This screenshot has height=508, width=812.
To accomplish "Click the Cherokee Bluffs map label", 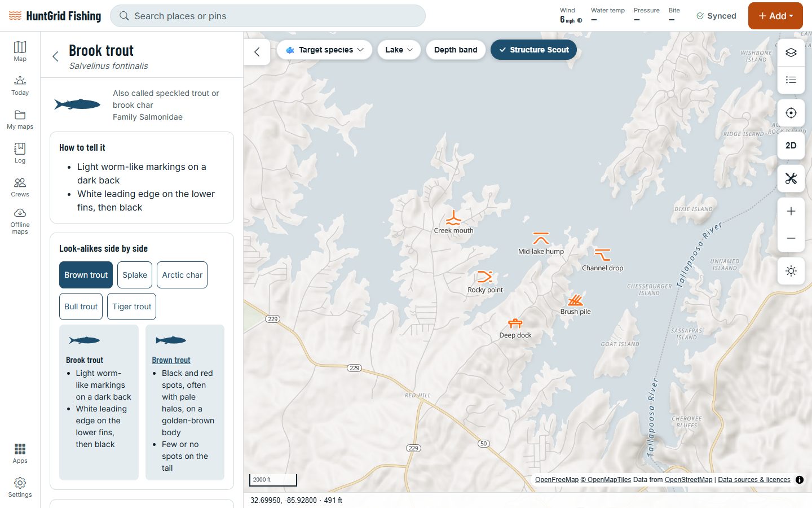I will click(x=687, y=422).
